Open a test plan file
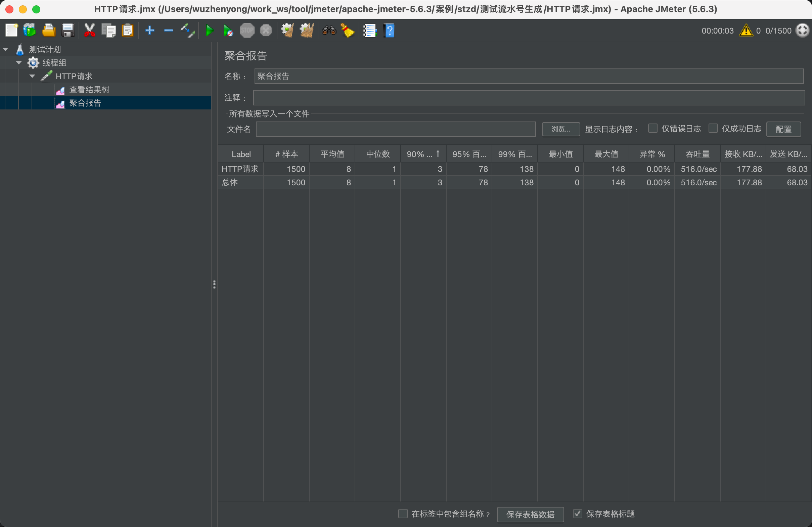812x527 pixels. (48, 30)
